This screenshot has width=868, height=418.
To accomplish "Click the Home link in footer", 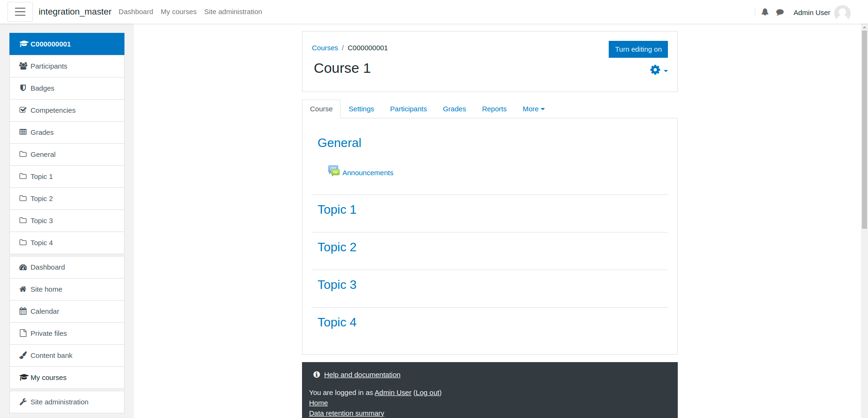I will pyautogui.click(x=318, y=403).
